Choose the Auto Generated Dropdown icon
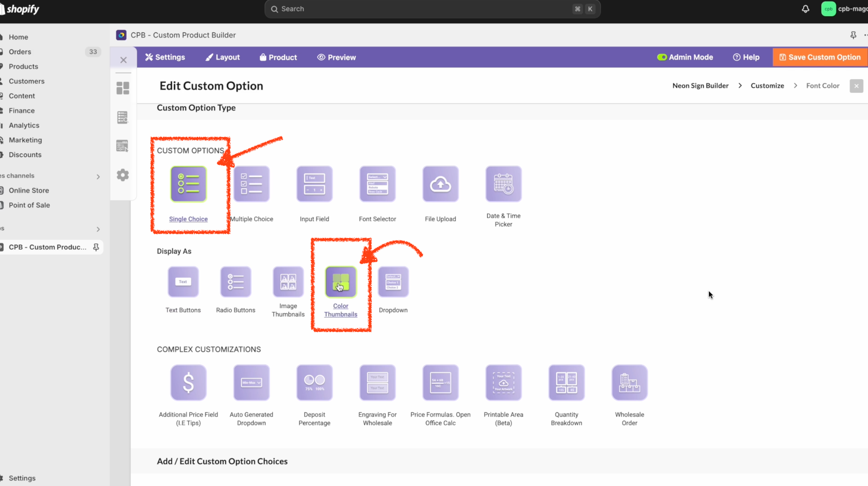This screenshot has width=868, height=486. pyautogui.click(x=251, y=383)
